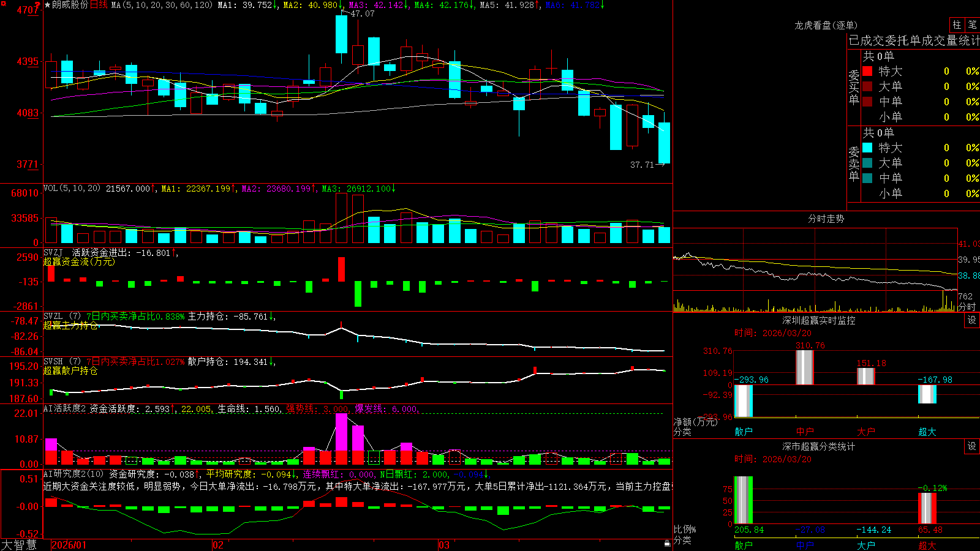Click the 超赢散户持仓 yellow label

click(70, 370)
